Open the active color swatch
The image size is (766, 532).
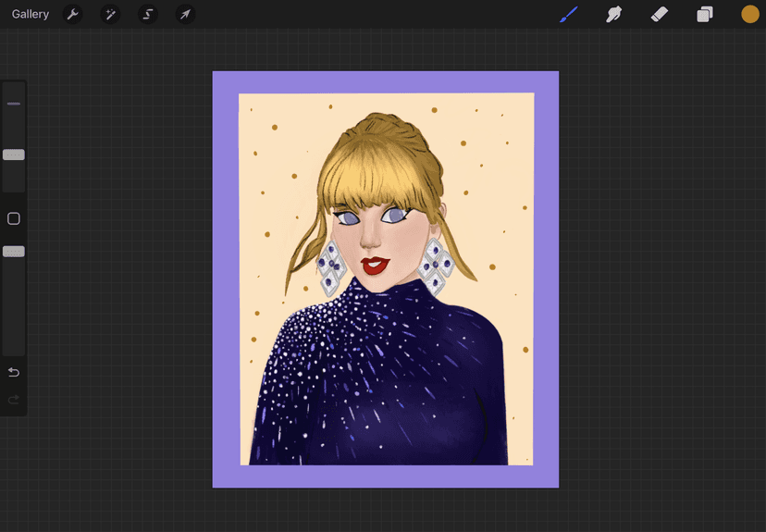click(750, 14)
